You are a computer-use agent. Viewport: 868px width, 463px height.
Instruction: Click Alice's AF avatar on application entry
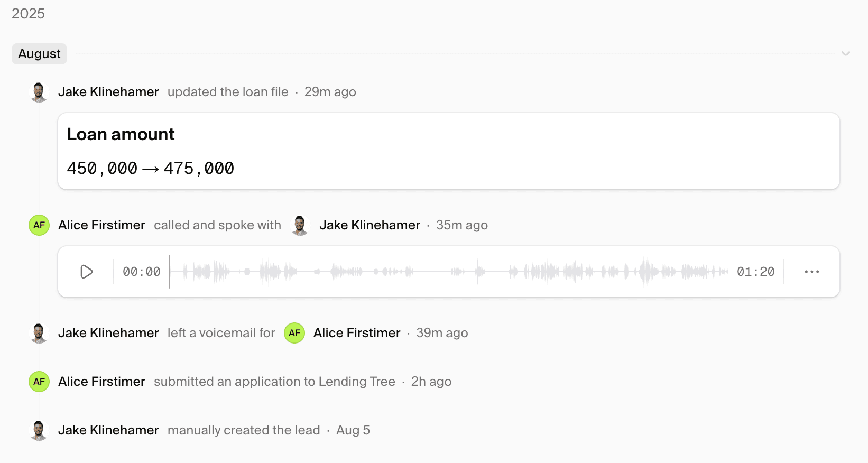pyautogui.click(x=39, y=382)
